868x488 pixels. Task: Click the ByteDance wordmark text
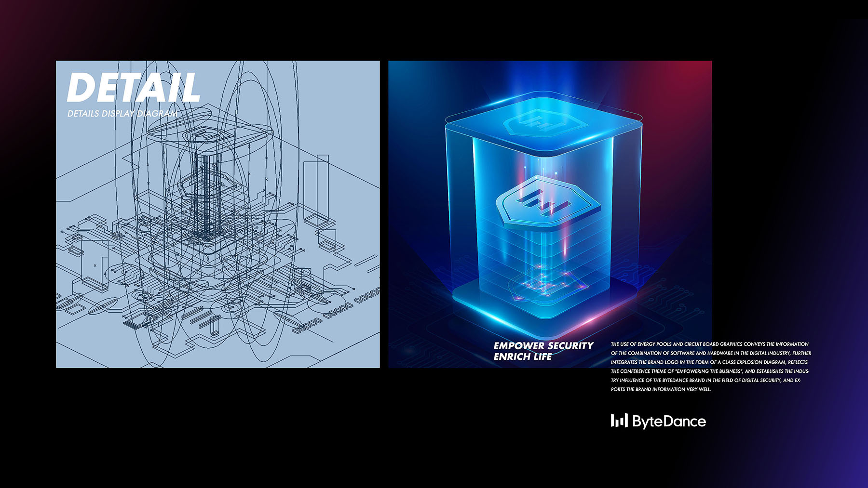tap(669, 422)
